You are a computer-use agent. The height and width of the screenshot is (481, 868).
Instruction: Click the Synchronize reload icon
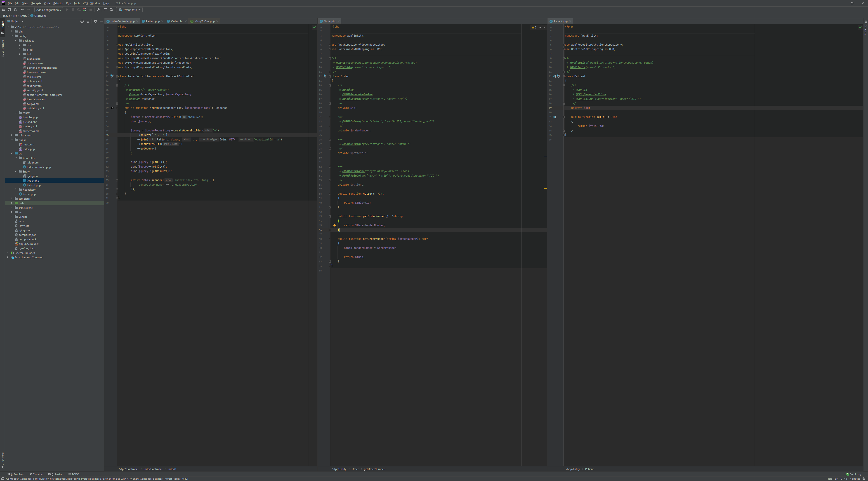(x=15, y=10)
